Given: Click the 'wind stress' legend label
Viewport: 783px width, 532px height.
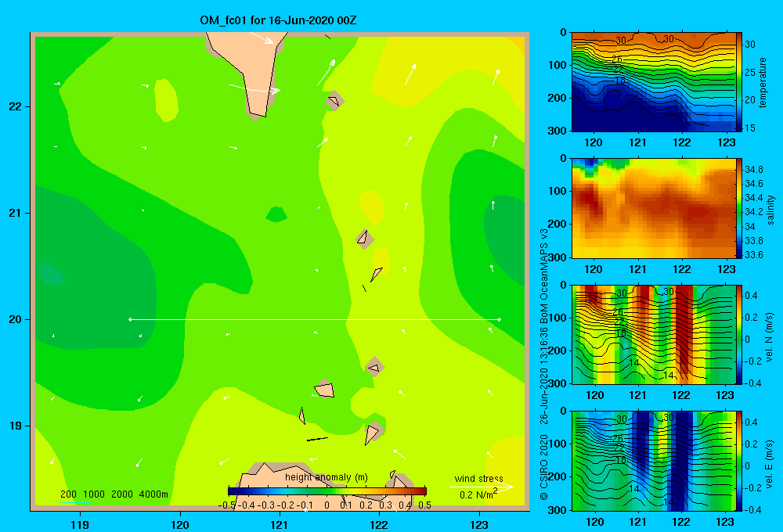Looking at the screenshot, I should point(478,478).
